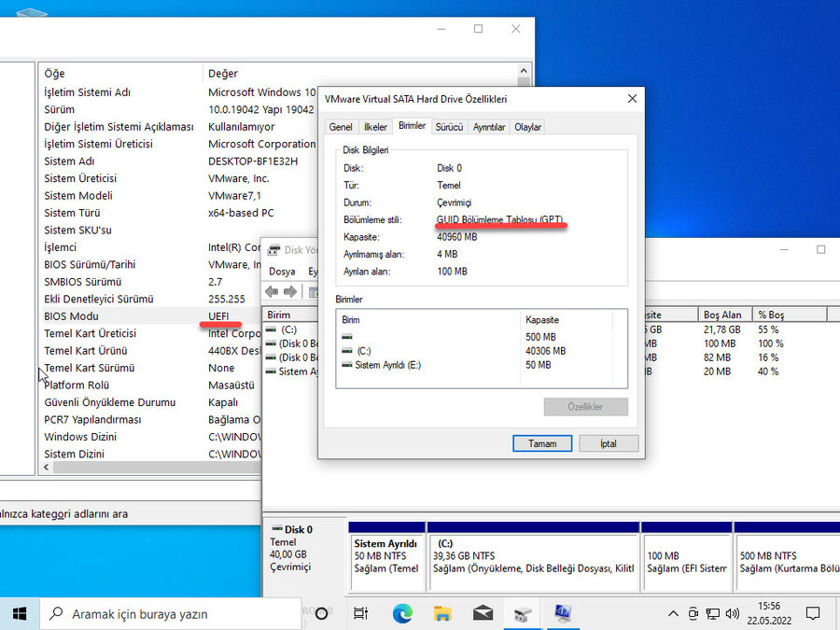Open the network tray icon
Viewport: 840px width, 630px height.
coord(712,613)
